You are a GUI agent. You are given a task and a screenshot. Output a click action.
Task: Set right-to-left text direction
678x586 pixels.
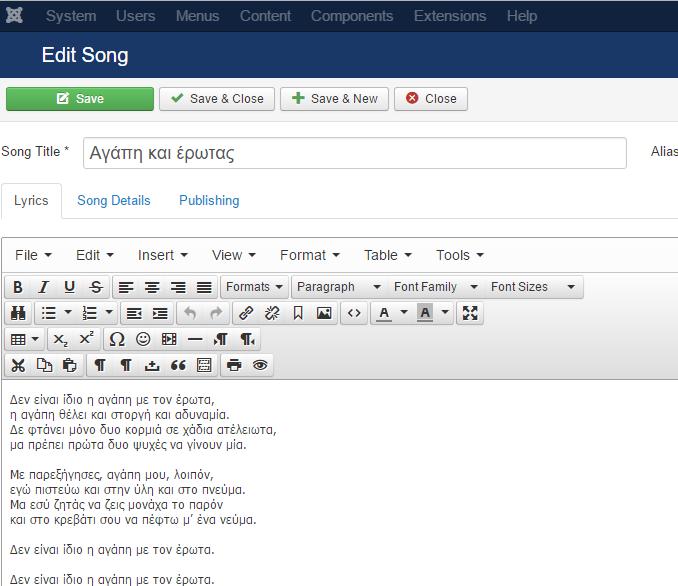pyautogui.click(x=247, y=339)
